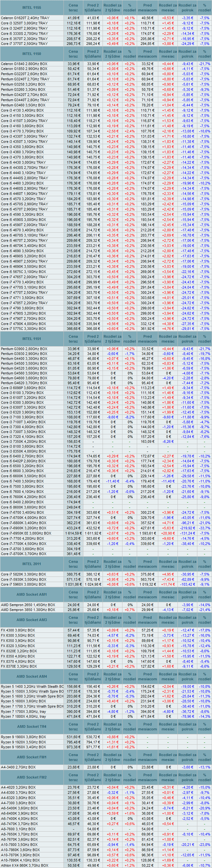The width and height of the screenshot is (212, 868).
Task: Select the Core i7-6900K 3,20GHz BOX row name
Action: (23, 528)
